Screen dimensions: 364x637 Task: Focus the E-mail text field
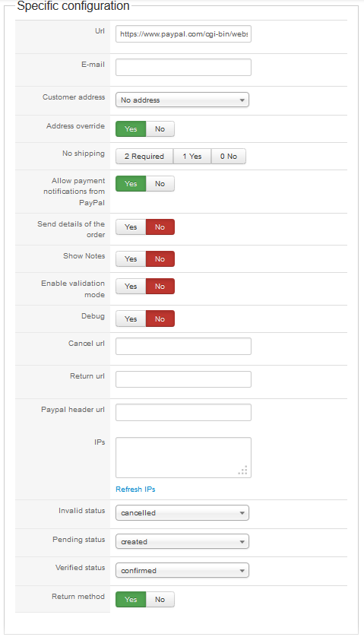183,68
